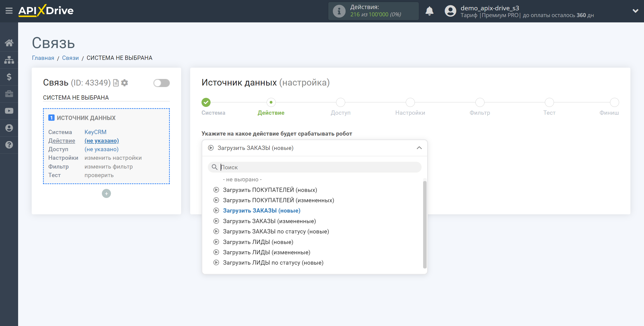Open the home sidebar icon
Image resolution: width=644 pixels, height=326 pixels.
coord(9,43)
